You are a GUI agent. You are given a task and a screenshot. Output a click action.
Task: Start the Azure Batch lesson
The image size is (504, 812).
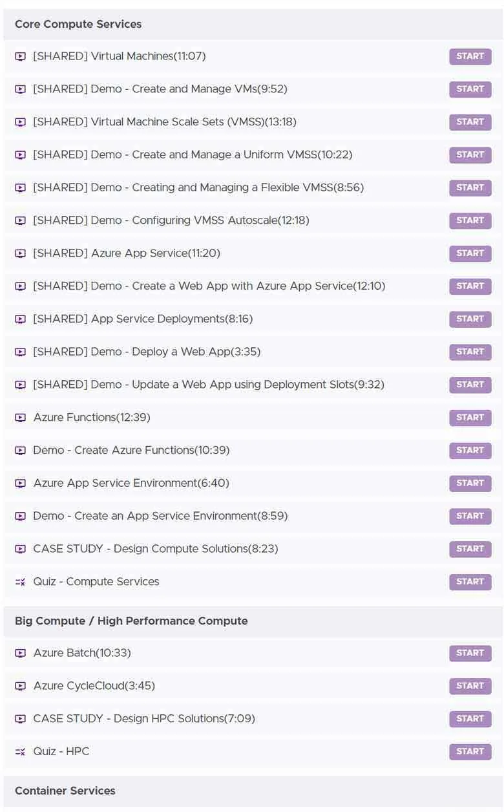click(x=470, y=654)
